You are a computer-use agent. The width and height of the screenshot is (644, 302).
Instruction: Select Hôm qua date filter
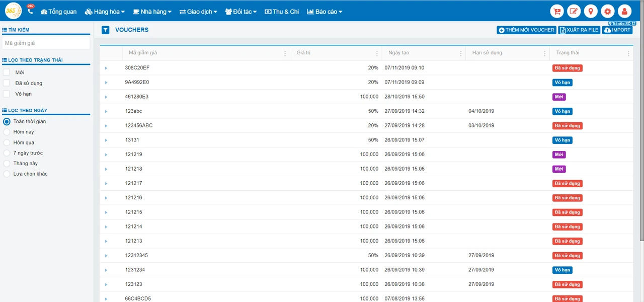(x=7, y=142)
